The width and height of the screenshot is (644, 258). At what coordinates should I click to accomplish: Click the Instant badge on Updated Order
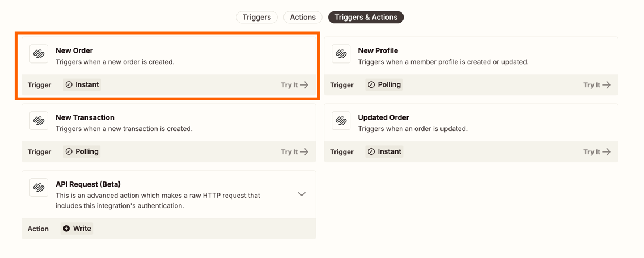(x=384, y=151)
